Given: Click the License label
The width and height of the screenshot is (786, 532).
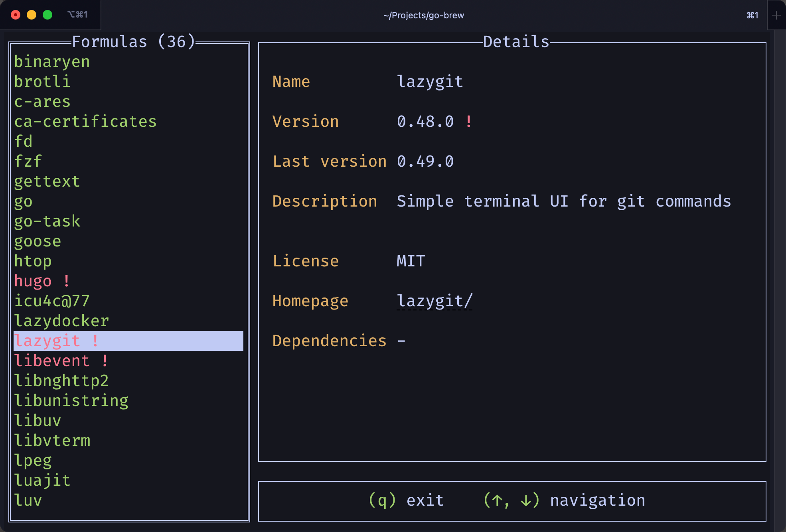Looking at the screenshot, I should tap(306, 261).
